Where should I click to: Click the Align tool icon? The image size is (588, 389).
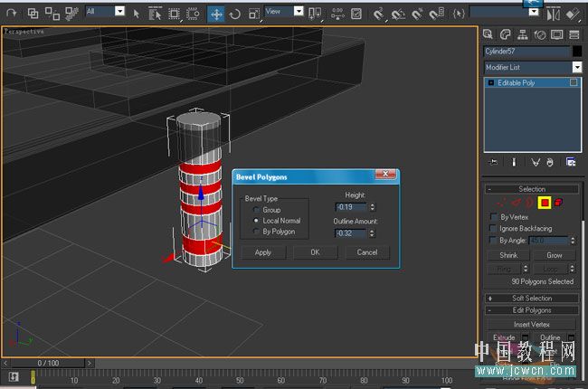573,14
